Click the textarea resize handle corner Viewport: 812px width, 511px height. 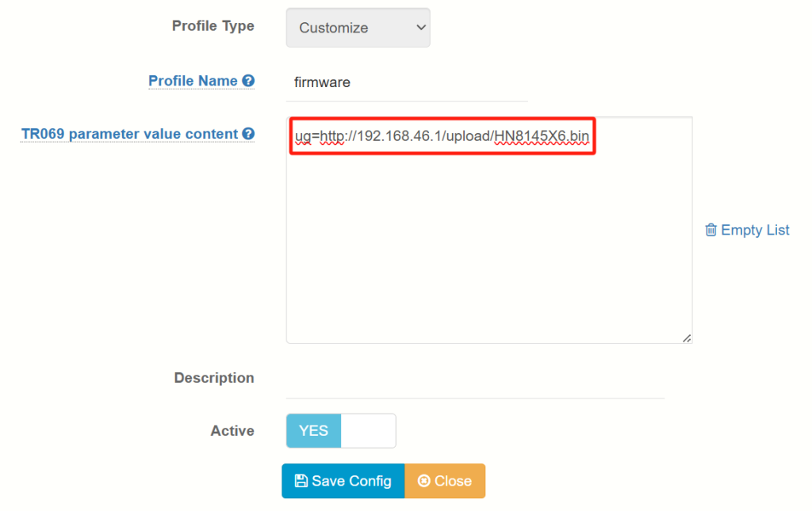pos(687,338)
